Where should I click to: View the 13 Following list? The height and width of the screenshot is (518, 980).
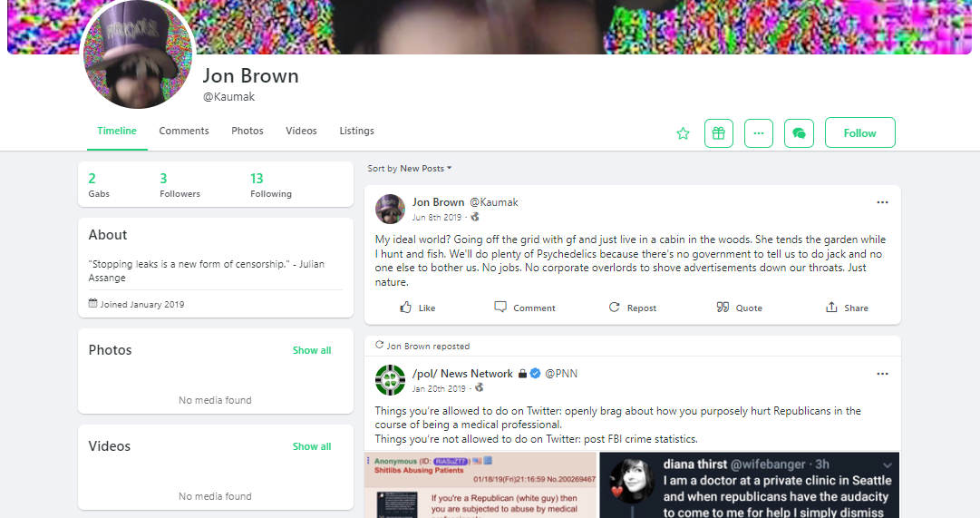(x=271, y=185)
